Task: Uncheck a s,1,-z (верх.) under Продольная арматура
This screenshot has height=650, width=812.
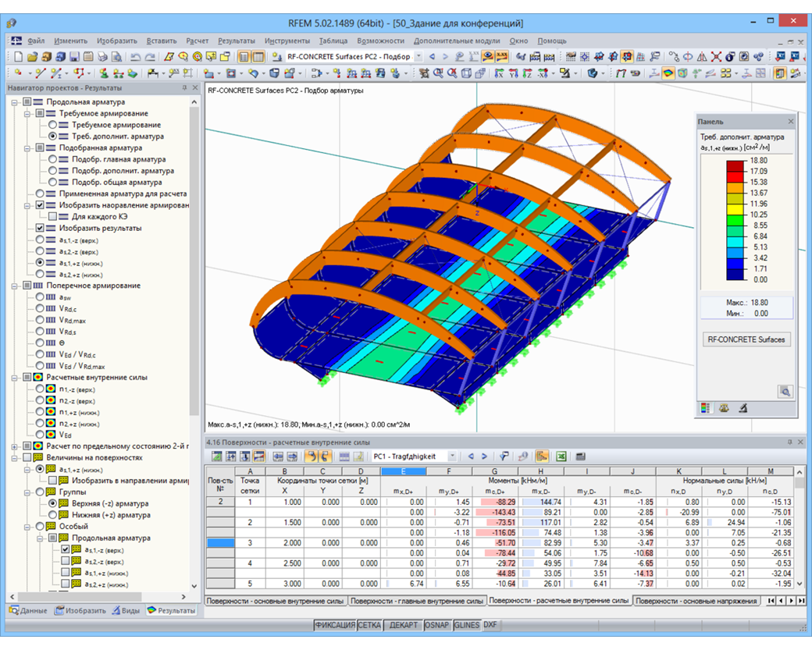Action: pos(66,549)
